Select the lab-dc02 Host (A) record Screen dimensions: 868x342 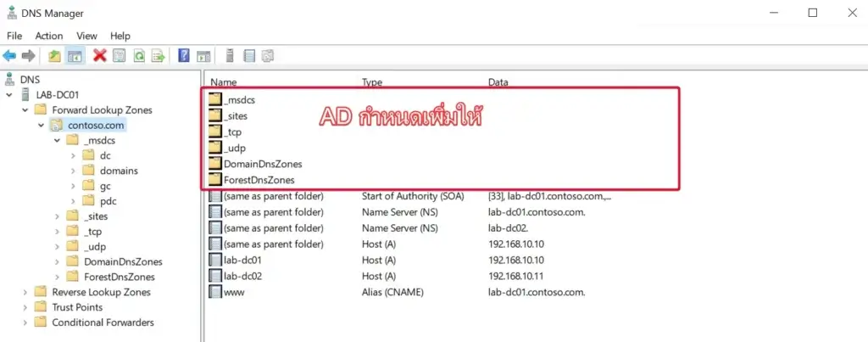point(242,276)
